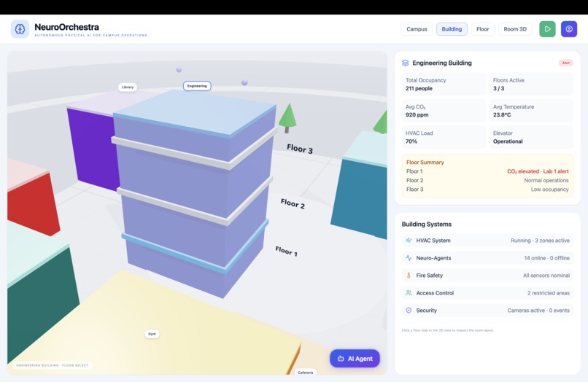Open the Security cameras row
588x382 pixels.
(x=487, y=311)
